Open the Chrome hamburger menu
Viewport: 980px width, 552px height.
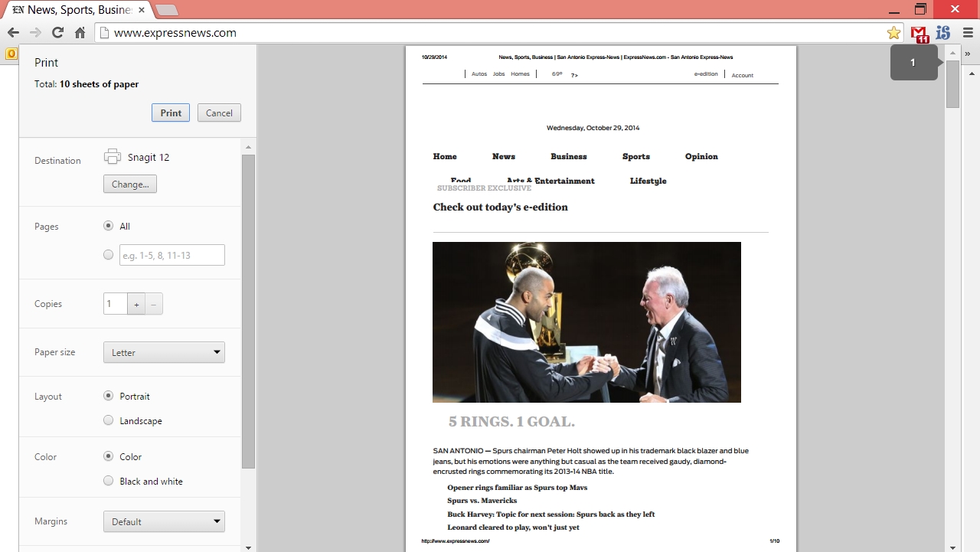click(968, 33)
